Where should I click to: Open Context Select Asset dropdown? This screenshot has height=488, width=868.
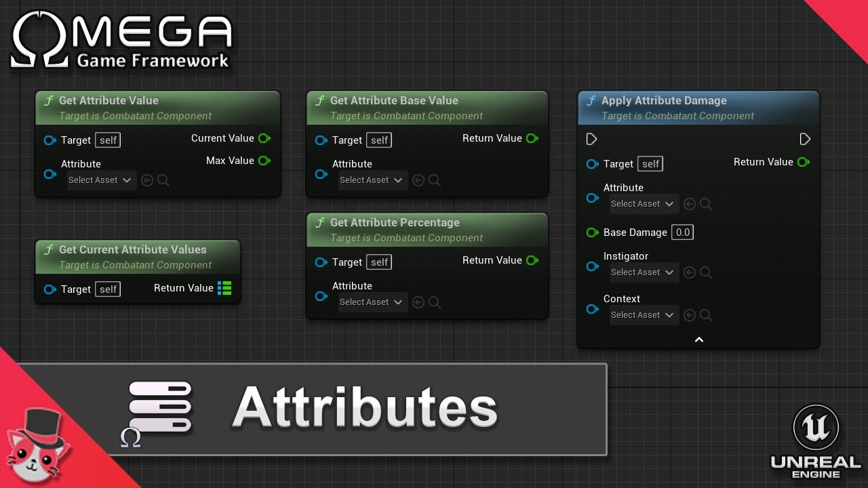[644, 315]
